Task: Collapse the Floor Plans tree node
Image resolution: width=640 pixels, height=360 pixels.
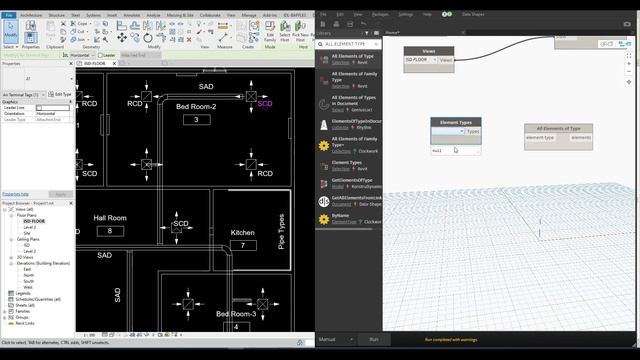Action: tap(11, 215)
